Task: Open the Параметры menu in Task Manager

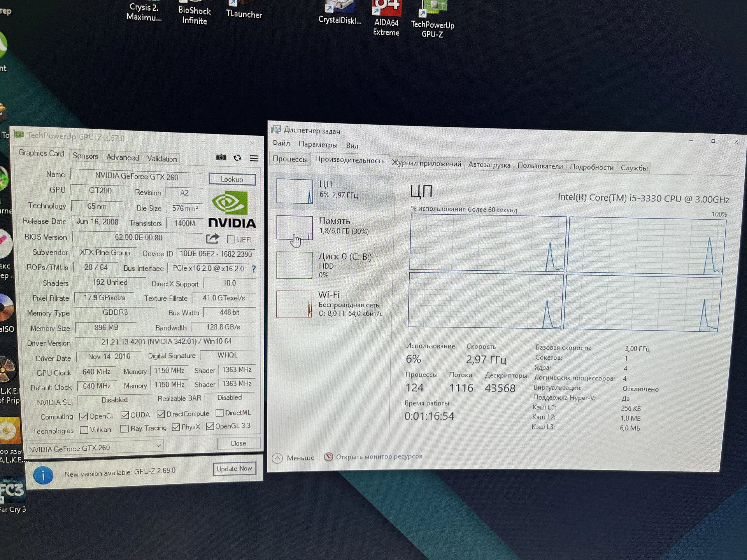Action: coord(318,145)
